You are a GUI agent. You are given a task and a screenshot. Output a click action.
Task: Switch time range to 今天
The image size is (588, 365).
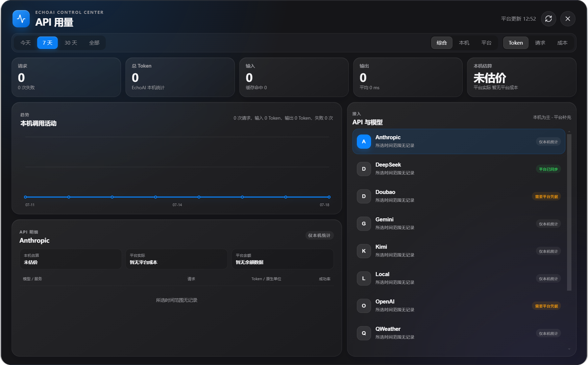point(26,43)
